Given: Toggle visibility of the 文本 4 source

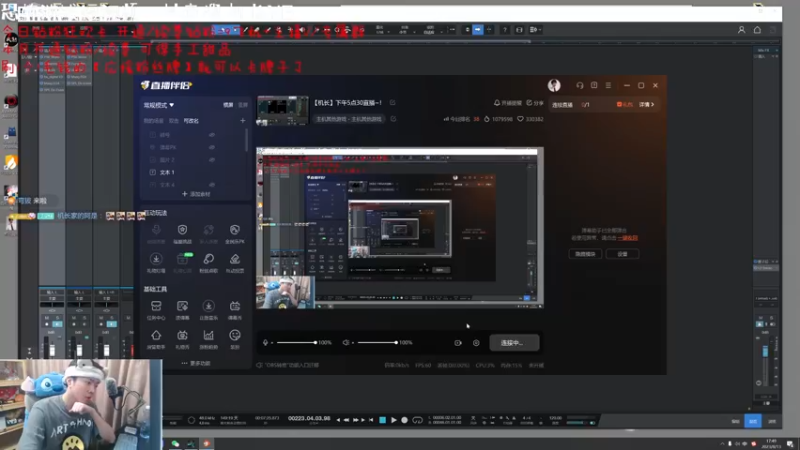Looking at the screenshot, I should (x=212, y=184).
